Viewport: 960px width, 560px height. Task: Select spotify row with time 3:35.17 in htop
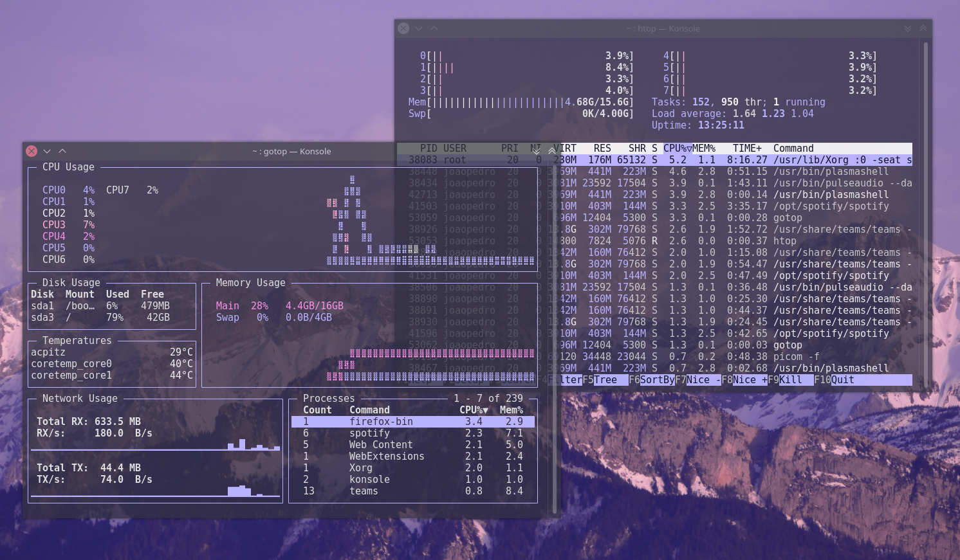coord(654,206)
